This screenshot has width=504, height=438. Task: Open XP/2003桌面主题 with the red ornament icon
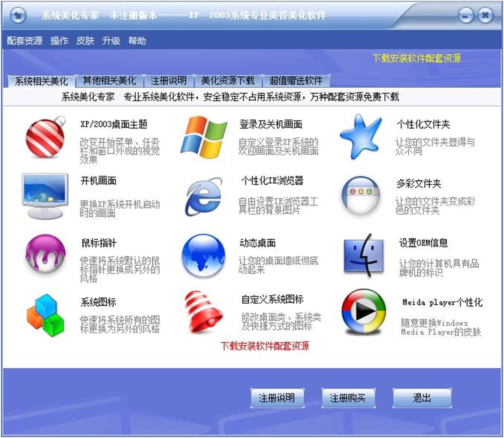(46, 139)
